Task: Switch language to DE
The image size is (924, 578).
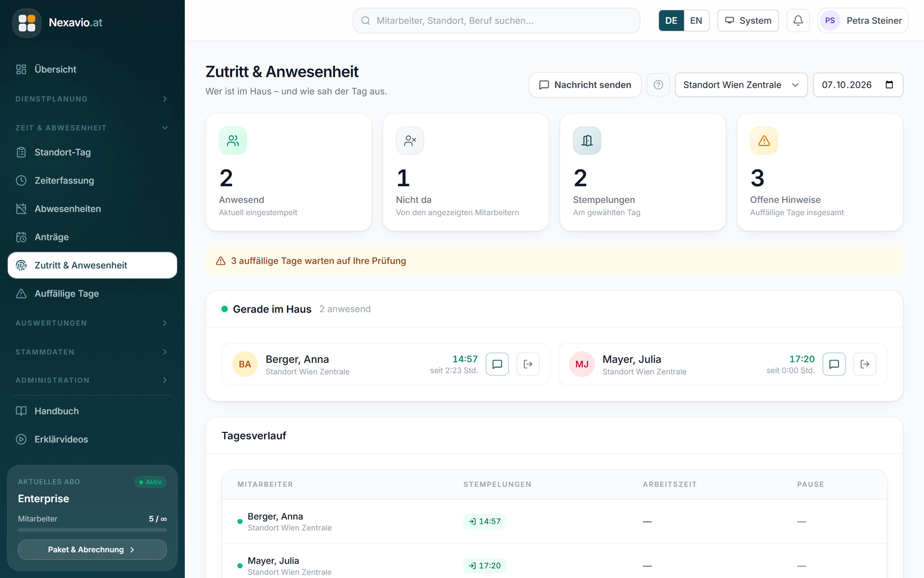Action: click(671, 21)
